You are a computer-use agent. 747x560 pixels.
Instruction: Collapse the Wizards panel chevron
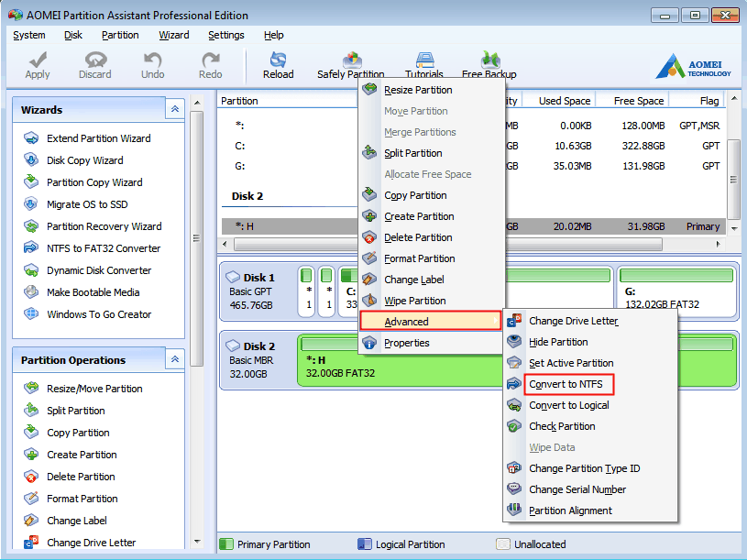(x=175, y=109)
